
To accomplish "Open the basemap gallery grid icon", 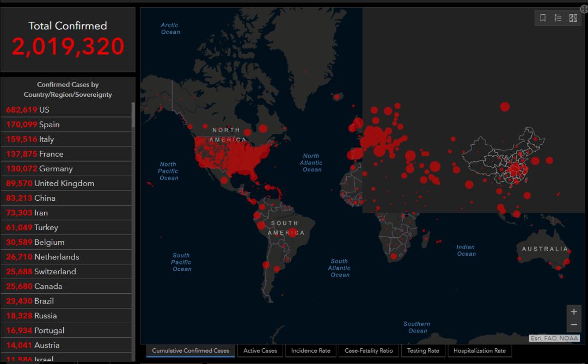I will 573,17.
